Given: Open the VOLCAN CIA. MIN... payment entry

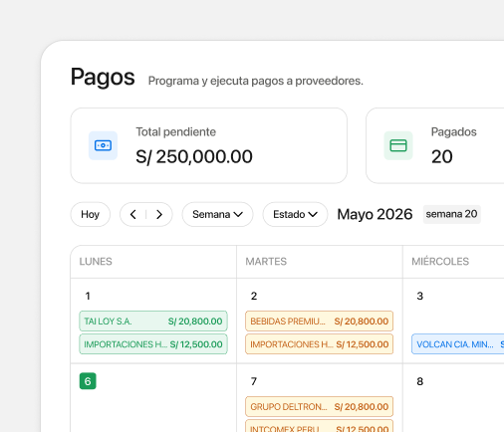Looking at the screenshot, I should click(x=458, y=344).
